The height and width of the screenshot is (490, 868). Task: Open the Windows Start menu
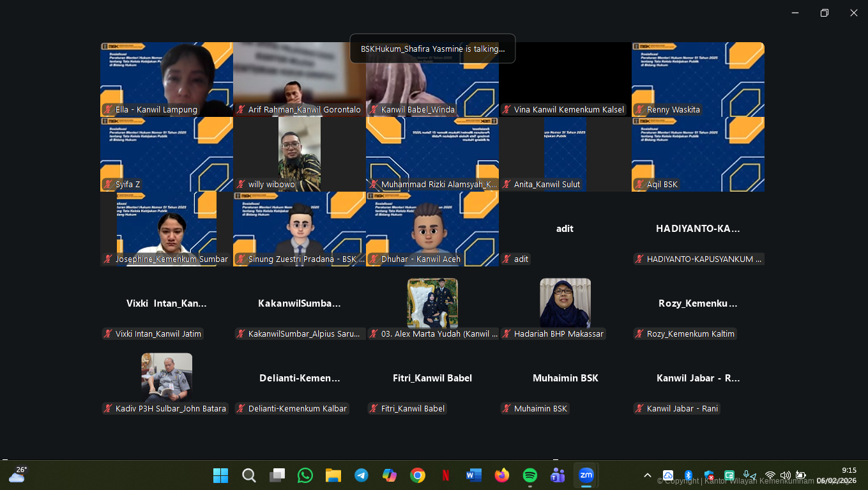220,475
